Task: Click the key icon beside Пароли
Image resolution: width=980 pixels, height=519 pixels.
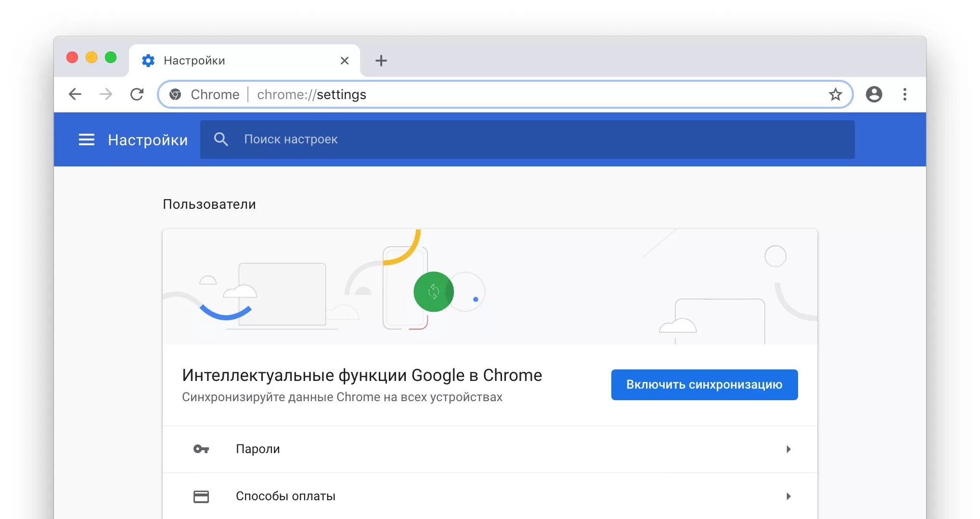Action: tap(201, 449)
